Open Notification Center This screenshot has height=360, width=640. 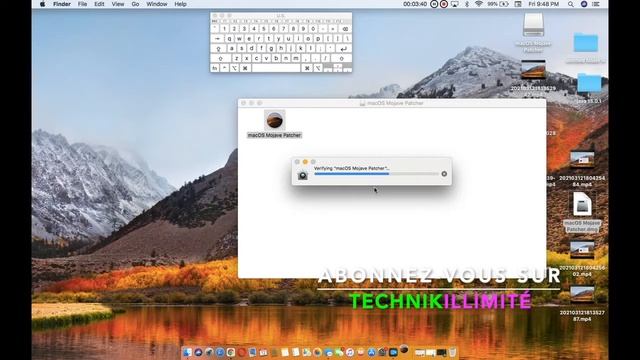pos(596,4)
